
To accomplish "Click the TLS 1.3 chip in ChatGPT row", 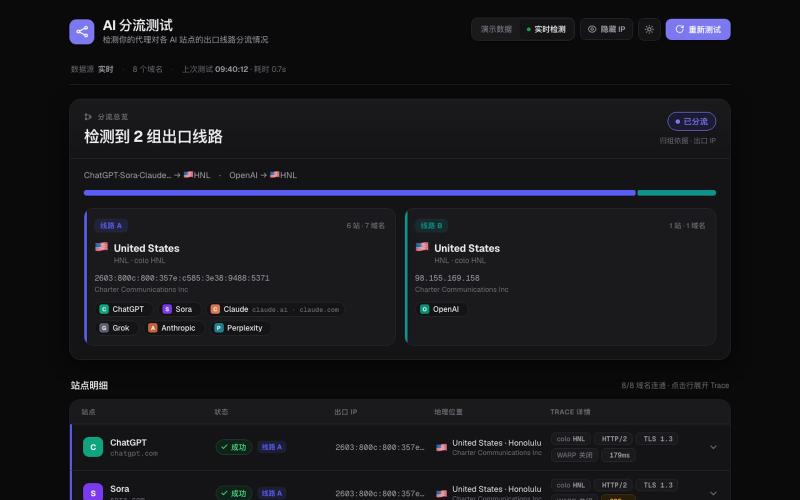I will click(657, 439).
